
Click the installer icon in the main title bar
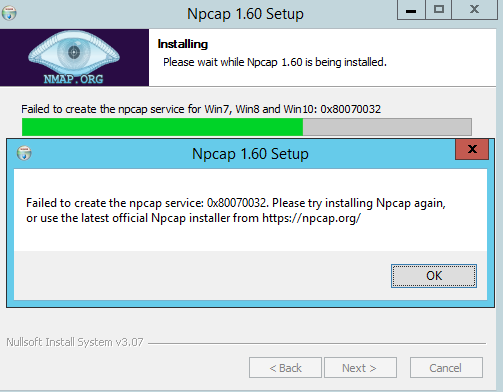(x=9, y=13)
